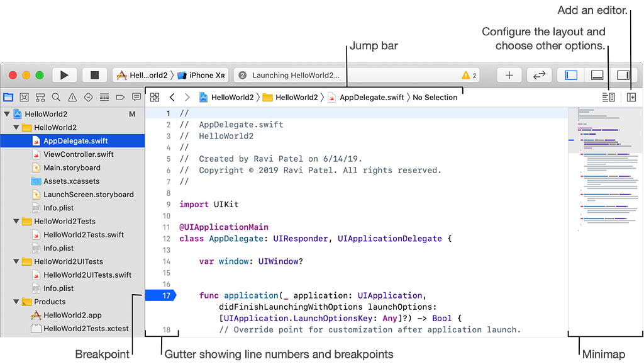Show the Source Control navigator
This screenshot has width=644, height=364.
pyautogui.click(x=25, y=98)
